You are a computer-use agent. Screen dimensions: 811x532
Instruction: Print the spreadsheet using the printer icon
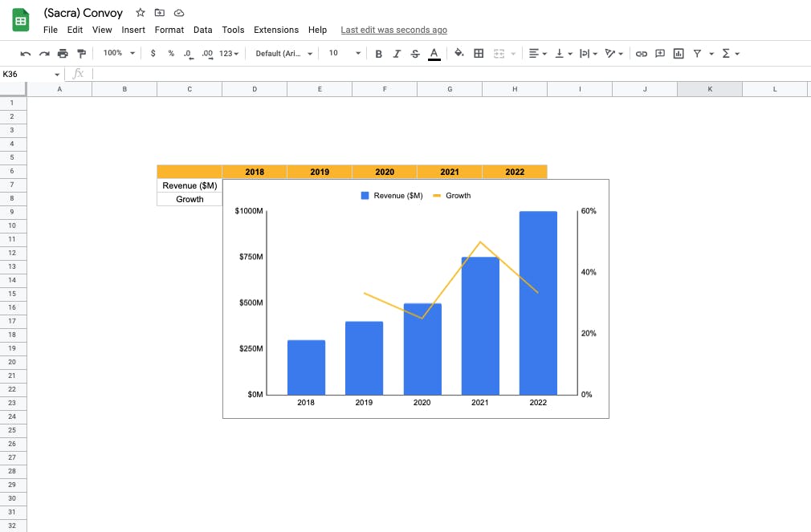(x=63, y=53)
